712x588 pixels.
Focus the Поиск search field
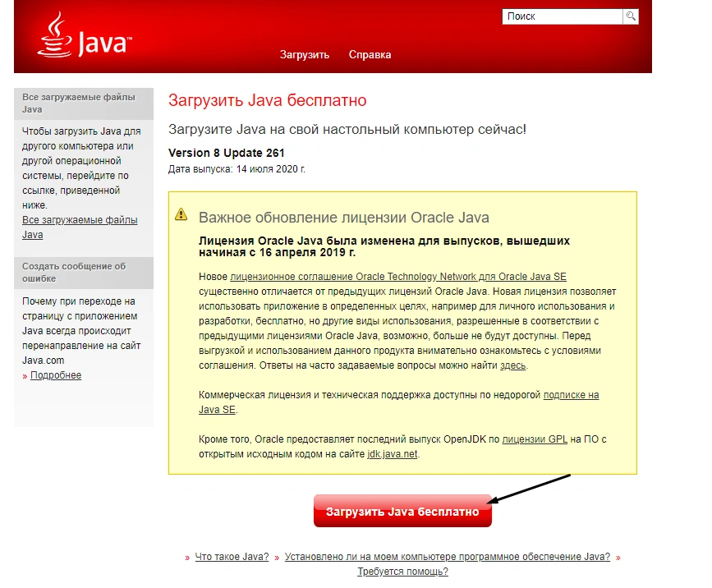coord(562,16)
